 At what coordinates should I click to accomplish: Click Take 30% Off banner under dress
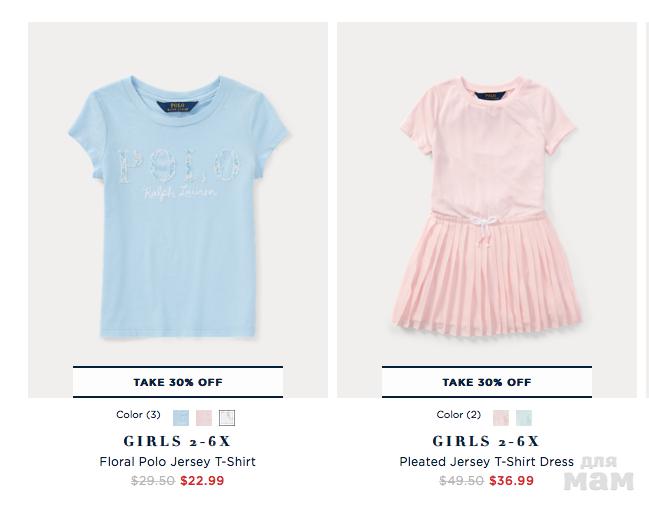click(x=487, y=382)
